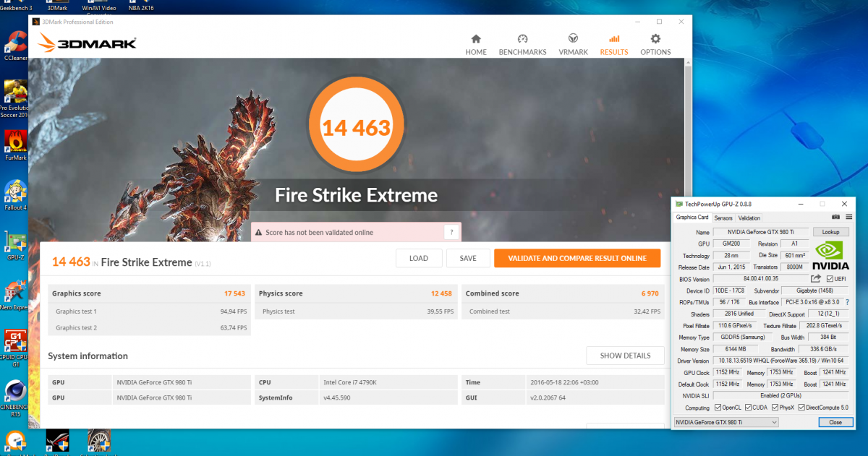
Task: Click the Physics test 39.55 FPS row
Action: (357, 311)
